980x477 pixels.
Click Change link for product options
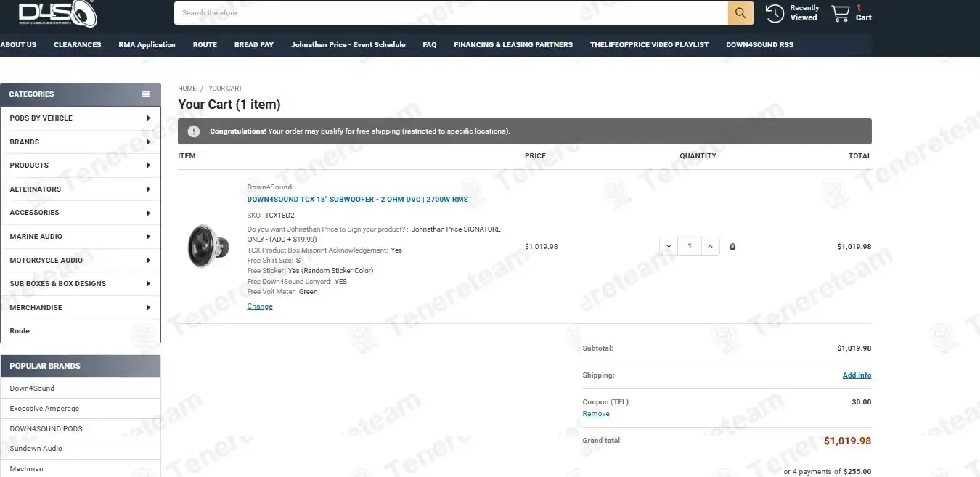pyautogui.click(x=260, y=306)
